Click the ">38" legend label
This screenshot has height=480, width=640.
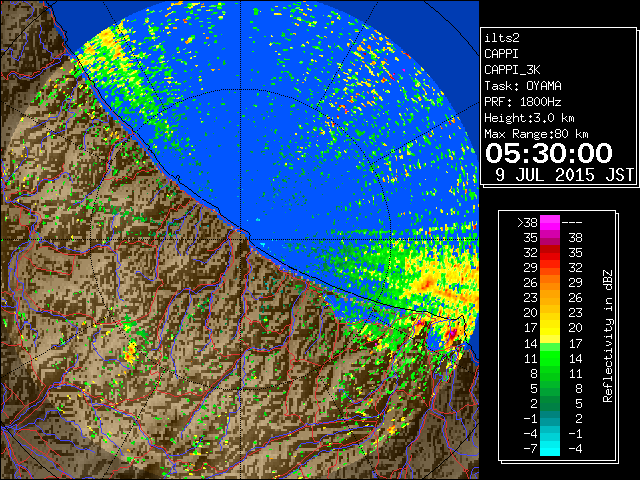(527, 223)
